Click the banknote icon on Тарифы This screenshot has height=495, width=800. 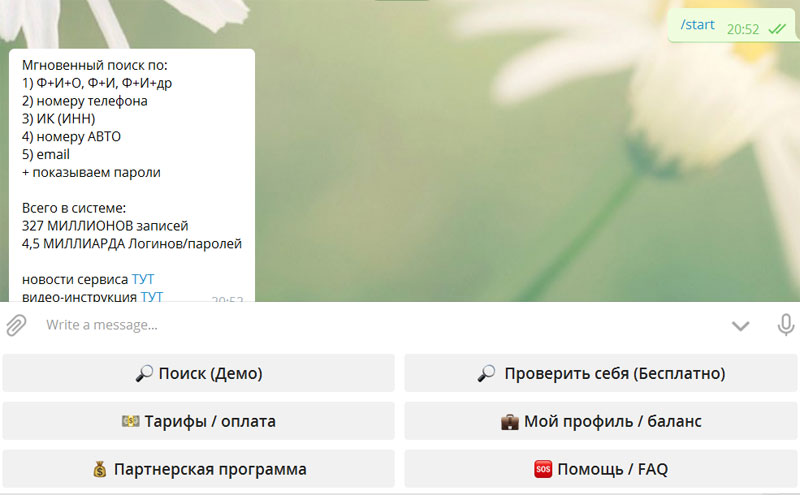click(x=130, y=421)
